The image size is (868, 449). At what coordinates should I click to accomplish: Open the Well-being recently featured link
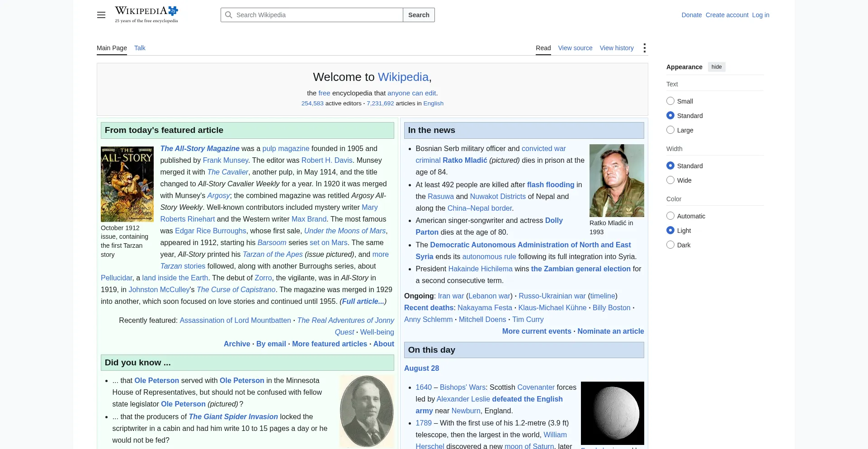tap(377, 332)
